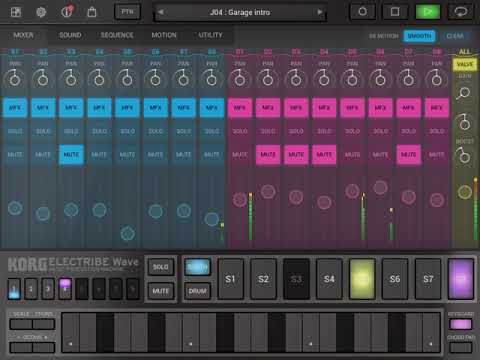Open the J04 Garage intro pattern name

click(240, 12)
